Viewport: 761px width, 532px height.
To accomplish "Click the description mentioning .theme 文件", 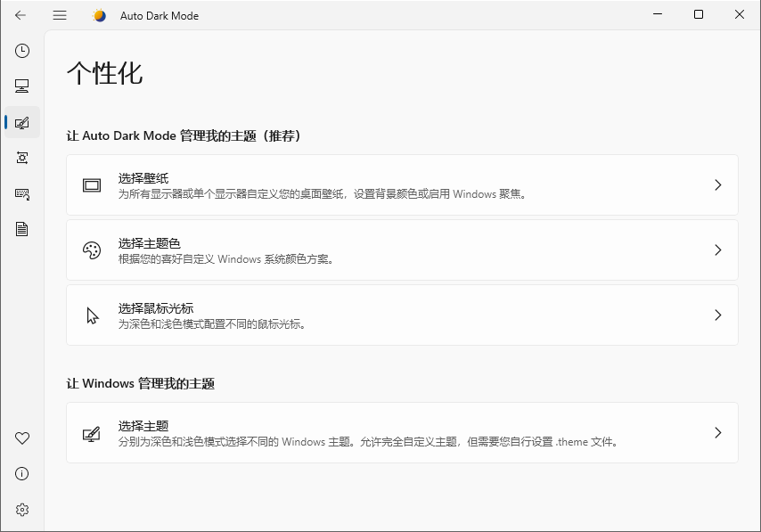I will tap(368, 442).
